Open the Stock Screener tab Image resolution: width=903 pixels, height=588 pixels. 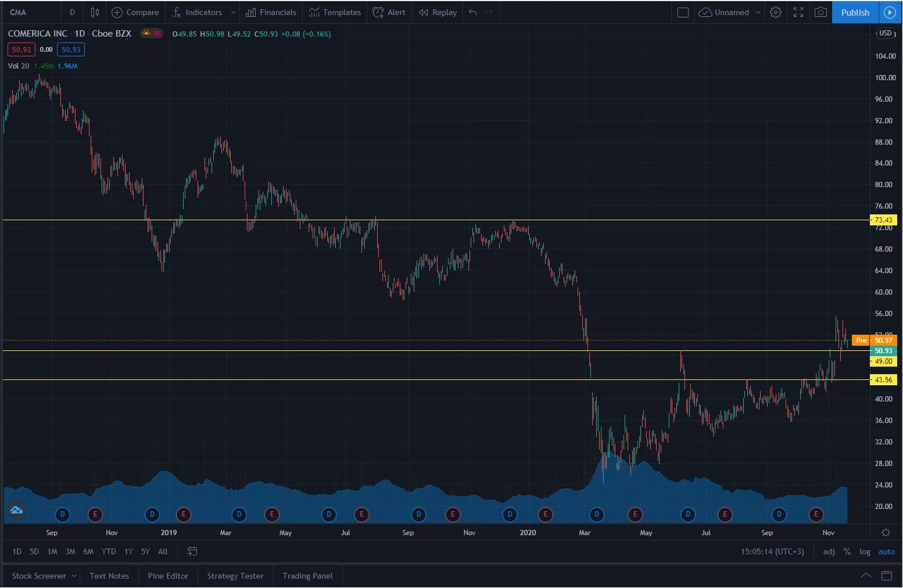39,576
